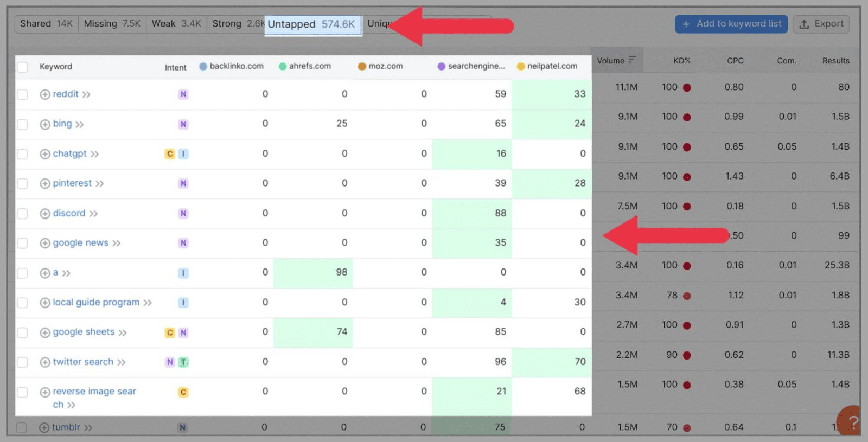Click the T intent badge in twitter search row
Screen dimensions: 868x442
point(183,362)
